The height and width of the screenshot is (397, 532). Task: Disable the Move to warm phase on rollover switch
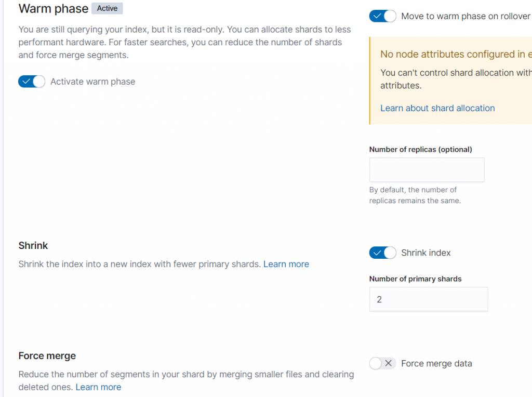(x=382, y=16)
